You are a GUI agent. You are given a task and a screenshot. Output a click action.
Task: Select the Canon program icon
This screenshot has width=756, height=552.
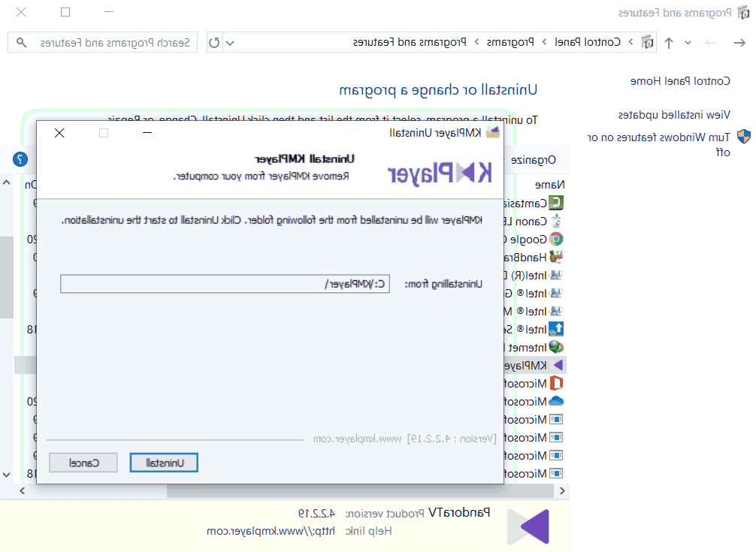(x=556, y=221)
